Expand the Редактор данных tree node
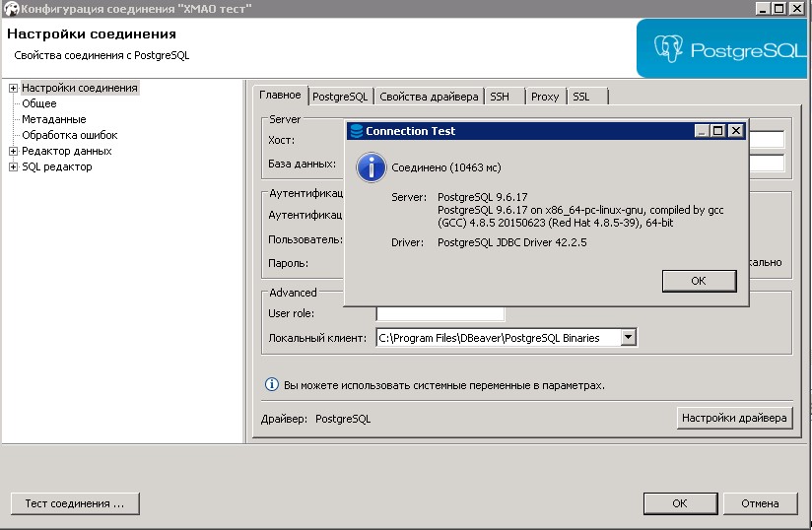 coord(13,151)
